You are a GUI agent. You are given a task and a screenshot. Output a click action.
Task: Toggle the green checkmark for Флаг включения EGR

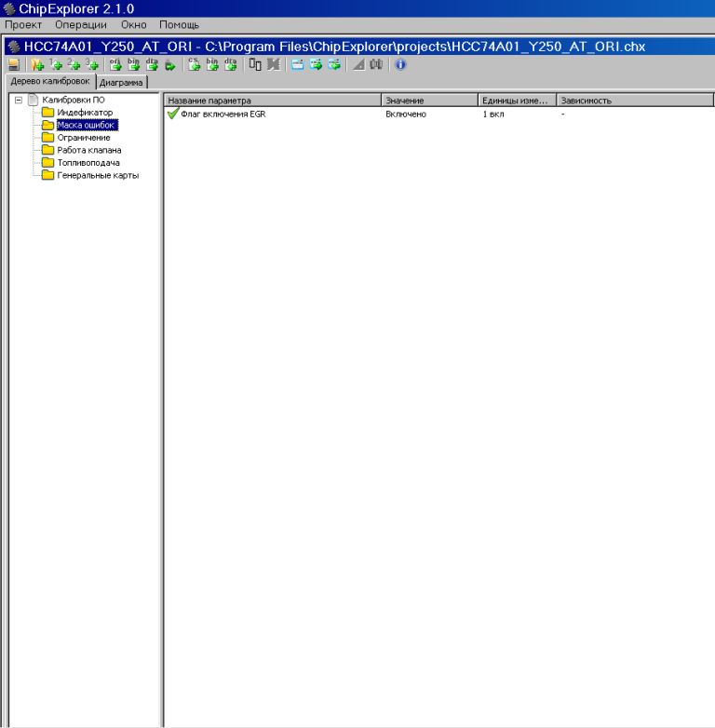pyautogui.click(x=172, y=114)
